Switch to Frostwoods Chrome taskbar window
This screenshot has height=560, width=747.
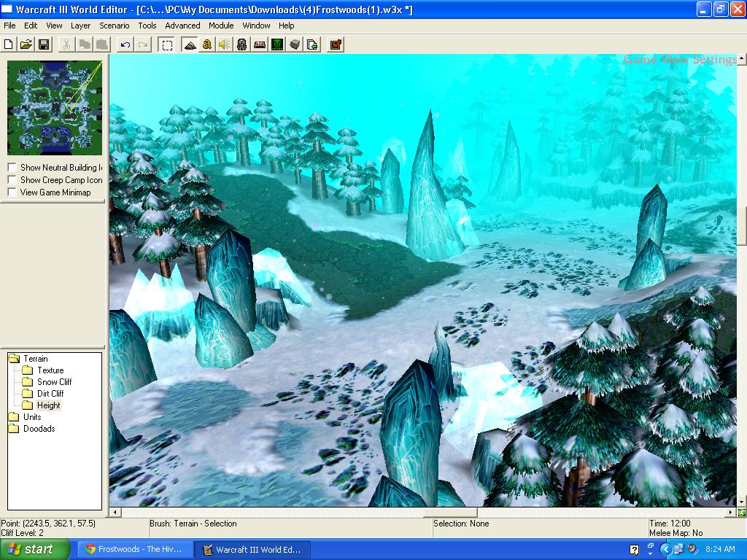click(136, 550)
